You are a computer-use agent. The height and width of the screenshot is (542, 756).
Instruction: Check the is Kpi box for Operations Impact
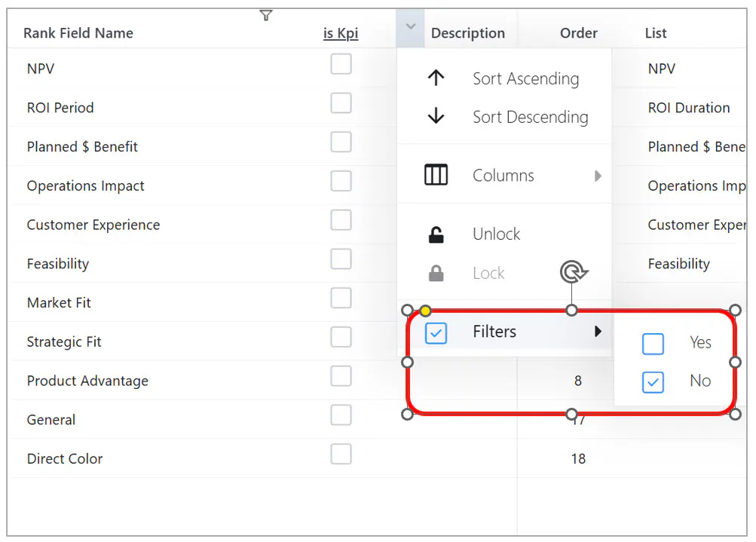coord(341,181)
